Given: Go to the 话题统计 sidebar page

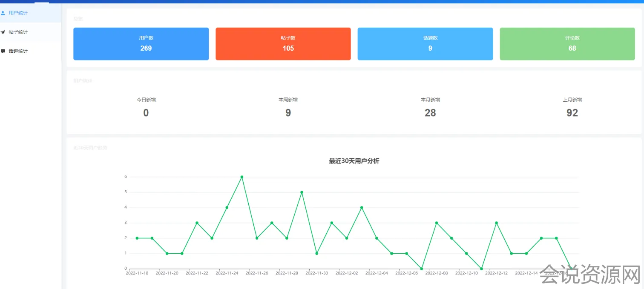Looking at the screenshot, I should tap(18, 51).
